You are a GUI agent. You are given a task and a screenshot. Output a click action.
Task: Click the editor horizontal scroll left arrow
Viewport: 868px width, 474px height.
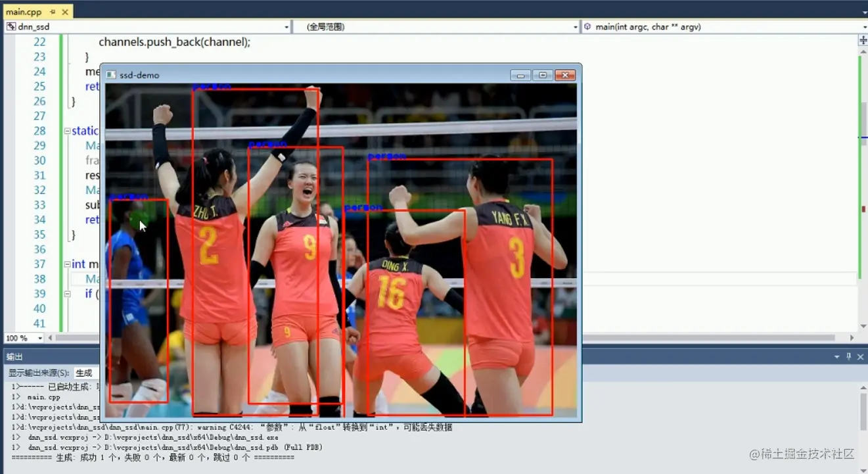tap(51, 338)
